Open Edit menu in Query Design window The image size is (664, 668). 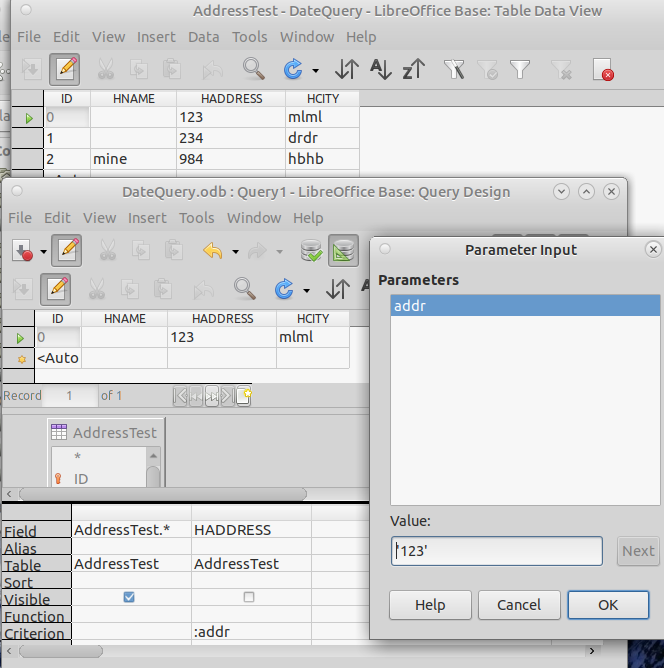tap(57, 218)
